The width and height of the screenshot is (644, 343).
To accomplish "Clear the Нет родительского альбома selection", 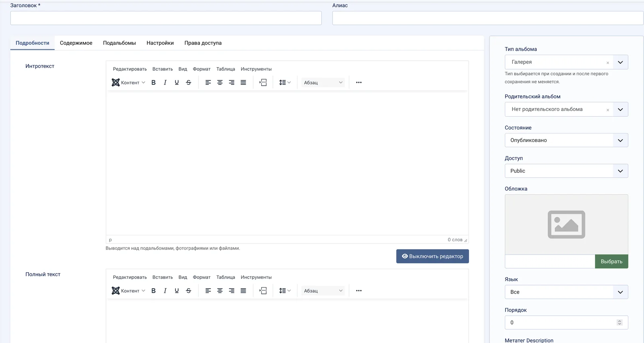I will (x=608, y=110).
